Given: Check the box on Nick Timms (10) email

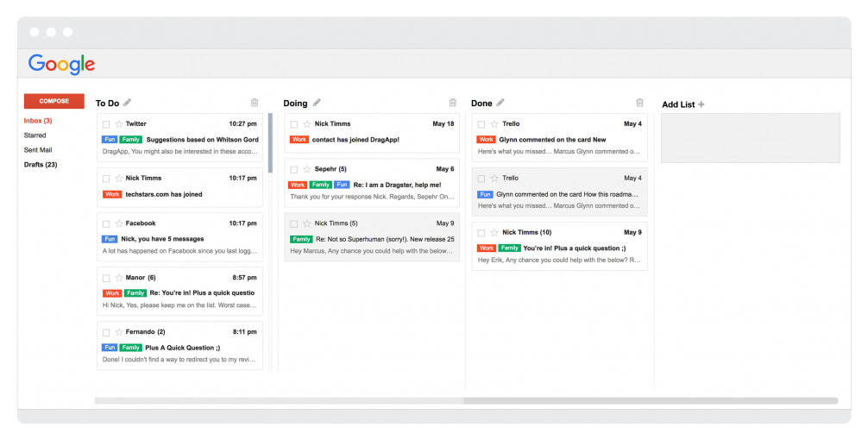Looking at the screenshot, I should point(481,233).
